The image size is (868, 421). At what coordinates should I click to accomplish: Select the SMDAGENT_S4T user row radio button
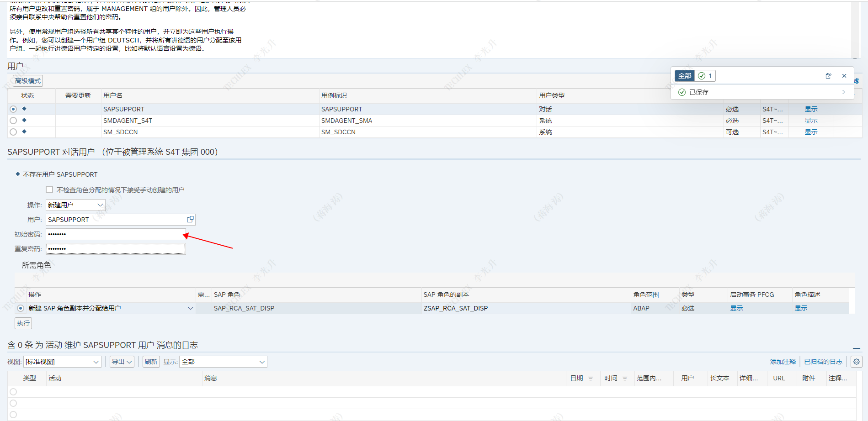click(x=13, y=121)
